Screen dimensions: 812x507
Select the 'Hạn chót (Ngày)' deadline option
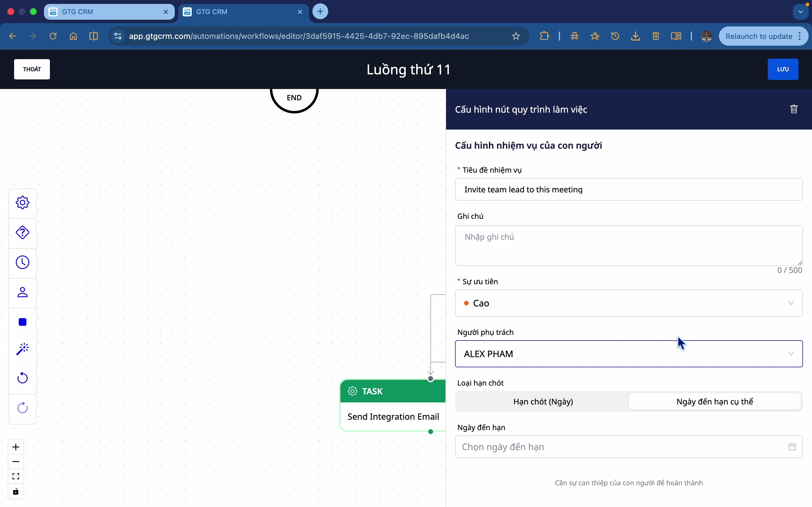543,402
